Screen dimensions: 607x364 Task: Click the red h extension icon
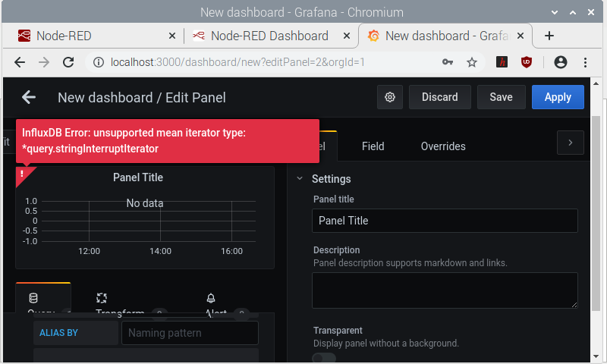tap(502, 62)
